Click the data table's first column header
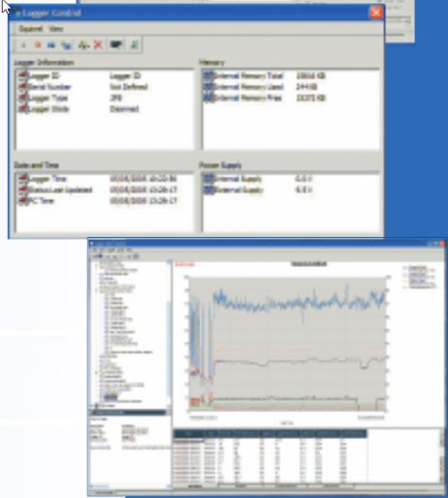Viewport: 448px width, 498px height. [x=189, y=434]
